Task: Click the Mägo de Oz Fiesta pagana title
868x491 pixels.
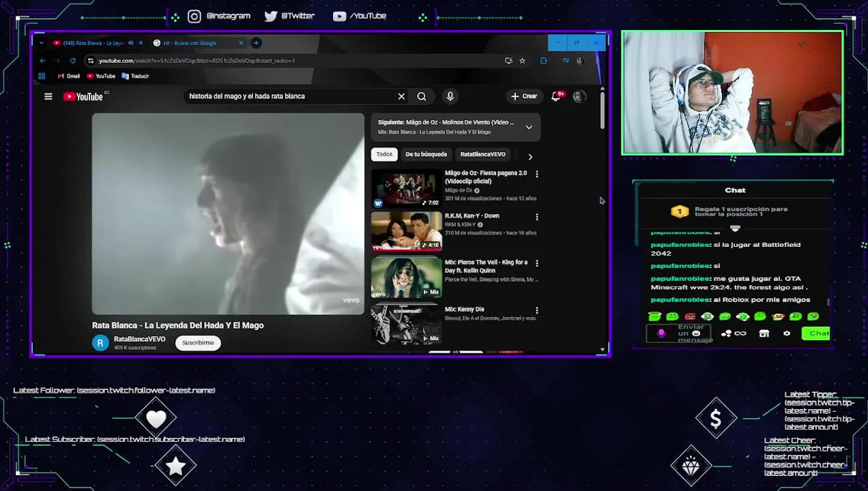Action: pos(486,177)
